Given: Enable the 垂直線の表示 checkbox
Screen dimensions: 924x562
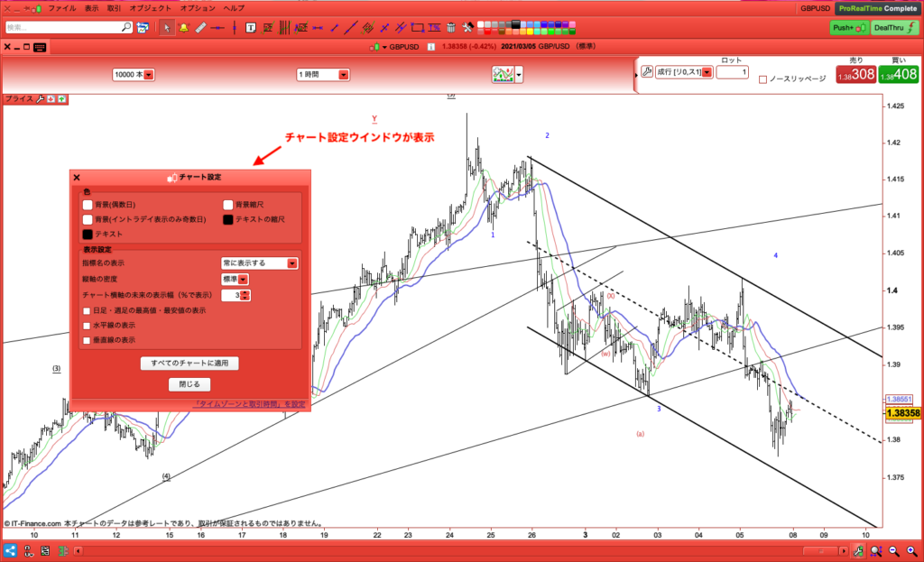Looking at the screenshot, I should pyautogui.click(x=87, y=340).
